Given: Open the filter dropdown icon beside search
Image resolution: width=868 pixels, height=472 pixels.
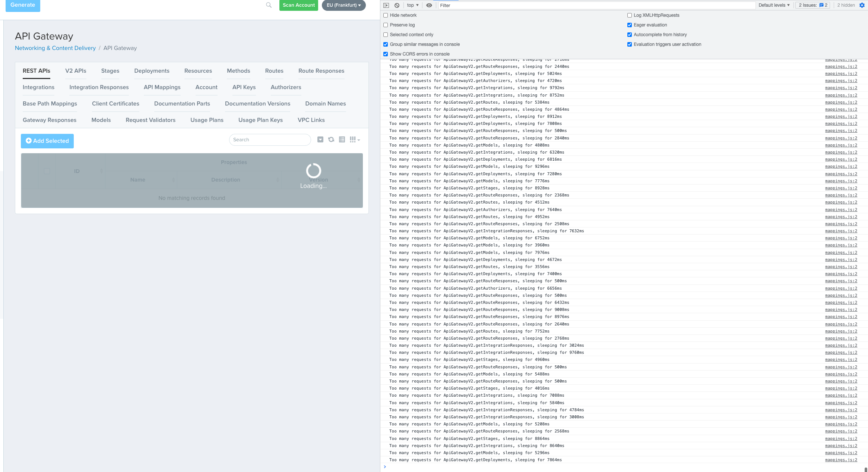Looking at the screenshot, I should pyautogui.click(x=320, y=139).
